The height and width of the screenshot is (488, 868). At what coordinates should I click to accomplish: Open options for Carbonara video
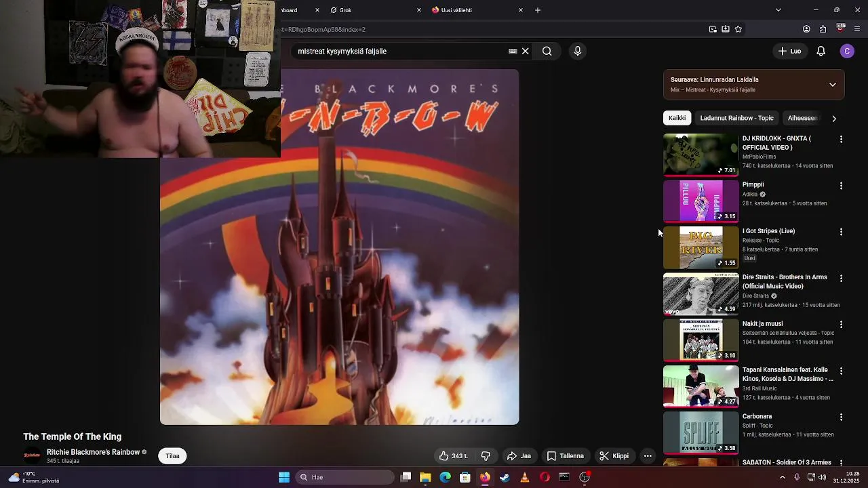[841, 417]
